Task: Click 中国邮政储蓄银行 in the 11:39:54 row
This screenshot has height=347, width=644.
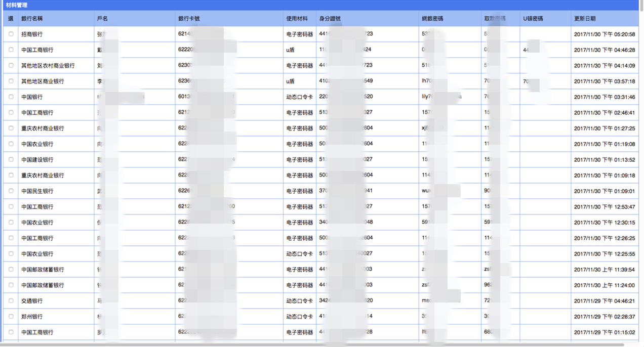Action: coord(43,270)
